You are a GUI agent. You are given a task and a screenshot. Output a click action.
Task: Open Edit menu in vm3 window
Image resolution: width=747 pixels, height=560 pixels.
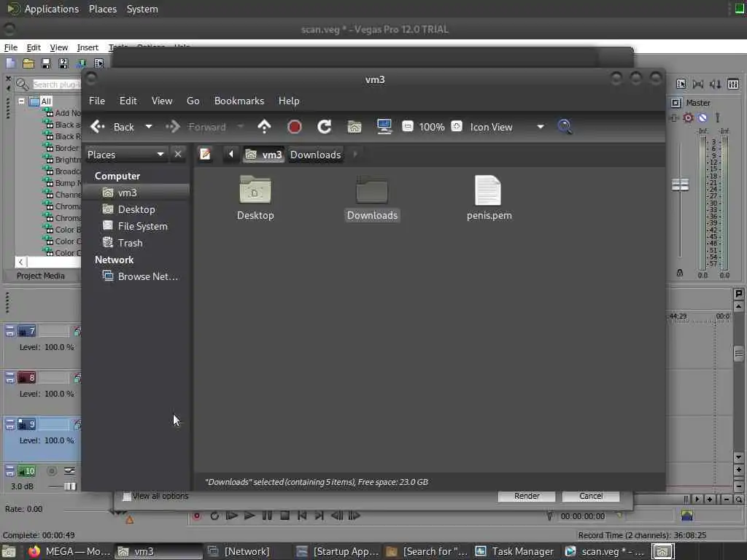click(128, 101)
